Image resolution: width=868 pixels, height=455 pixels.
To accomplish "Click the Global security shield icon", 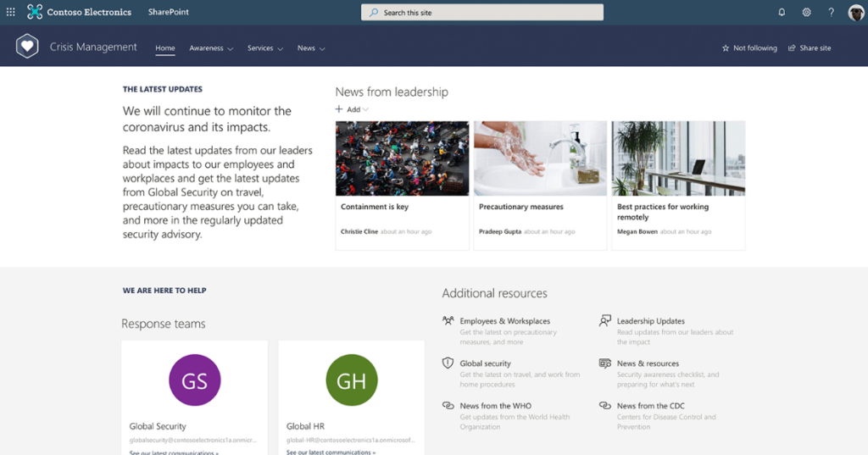I will pos(448,363).
